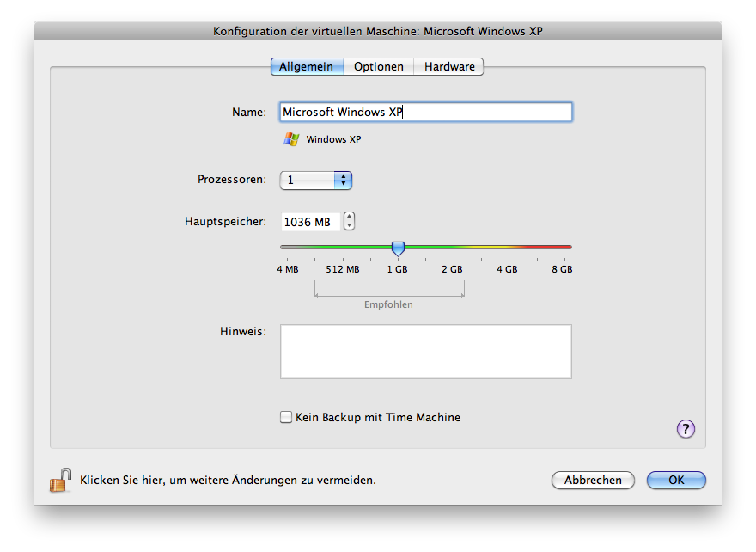Click the 8 GB end of memory slider
Screen dimensions: 756x552
568,248
